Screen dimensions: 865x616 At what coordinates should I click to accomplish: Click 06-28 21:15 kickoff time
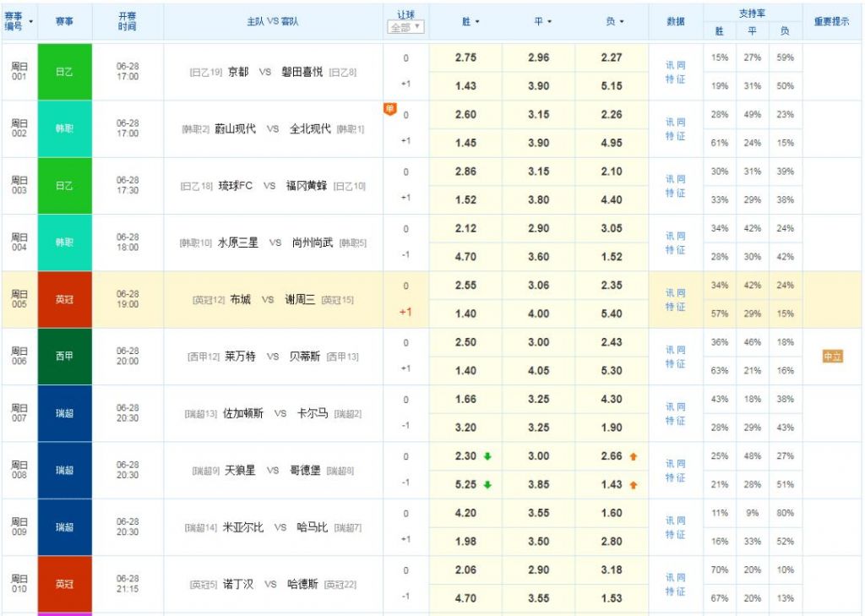pos(128,584)
